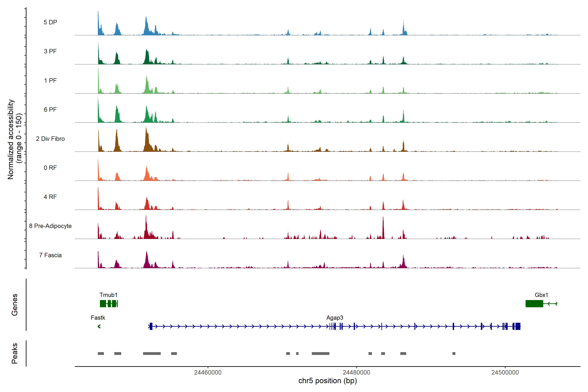Select the Tmub1 gene model glyph
This screenshot has width=588, height=392.
108,303
